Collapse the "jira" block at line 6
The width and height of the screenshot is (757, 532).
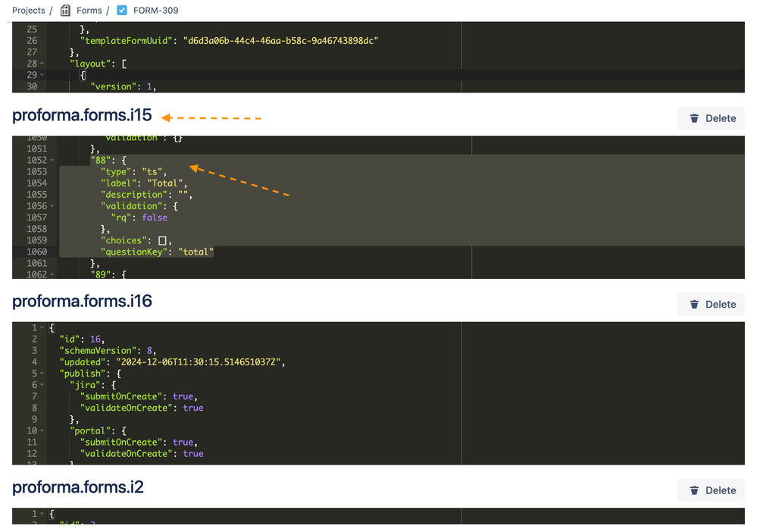pyautogui.click(x=42, y=385)
